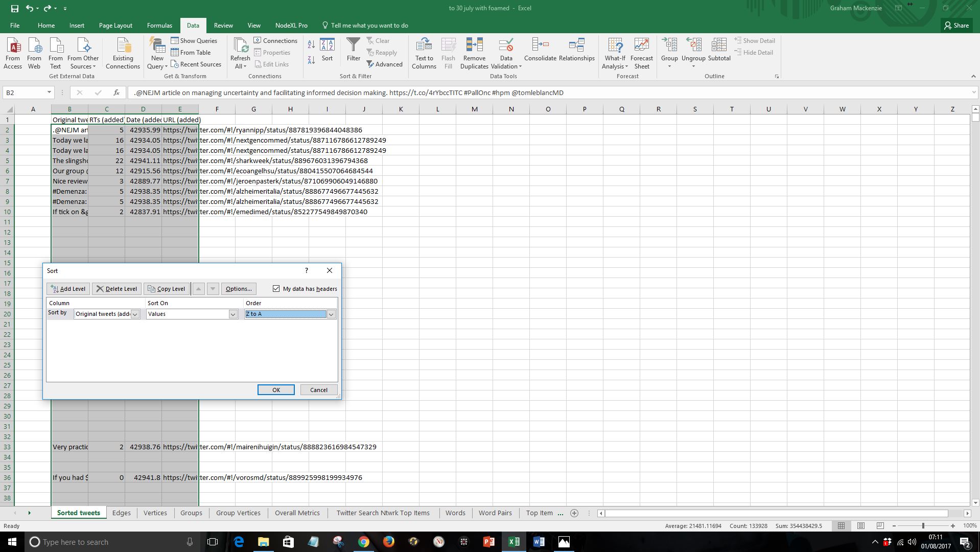
Task: Switch to Page Layout view in status bar
Action: pos(860,525)
